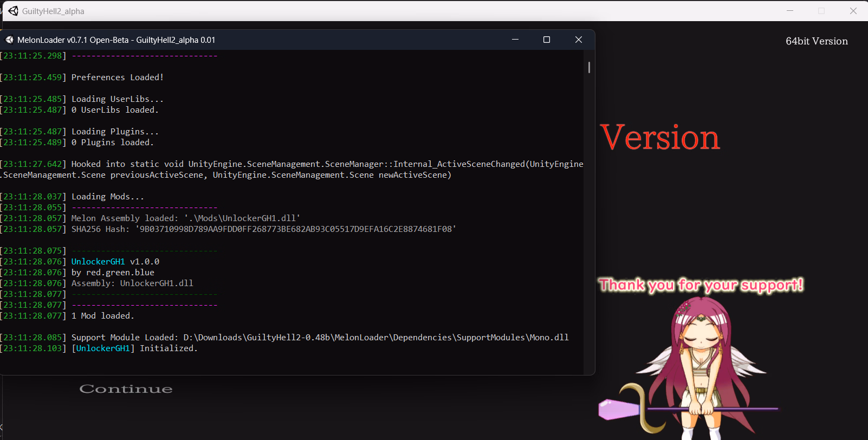The height and width of the screenshot is (440, 868).
Task: Click the "[UnlockerGH1] Initialized." log entry
Action: (x=134, y=348)
